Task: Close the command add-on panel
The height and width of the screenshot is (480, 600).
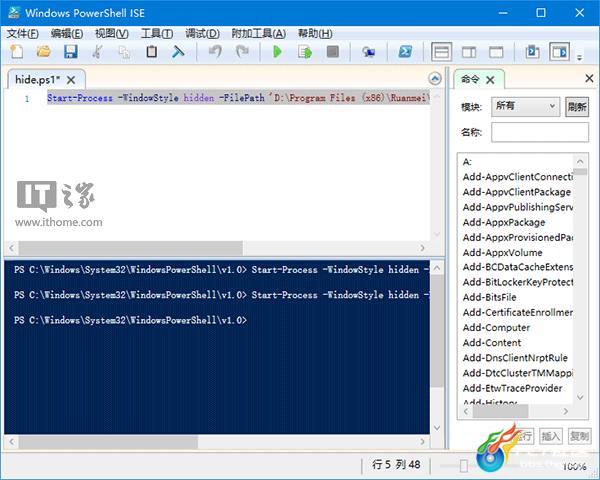Action: click(589, 78)
